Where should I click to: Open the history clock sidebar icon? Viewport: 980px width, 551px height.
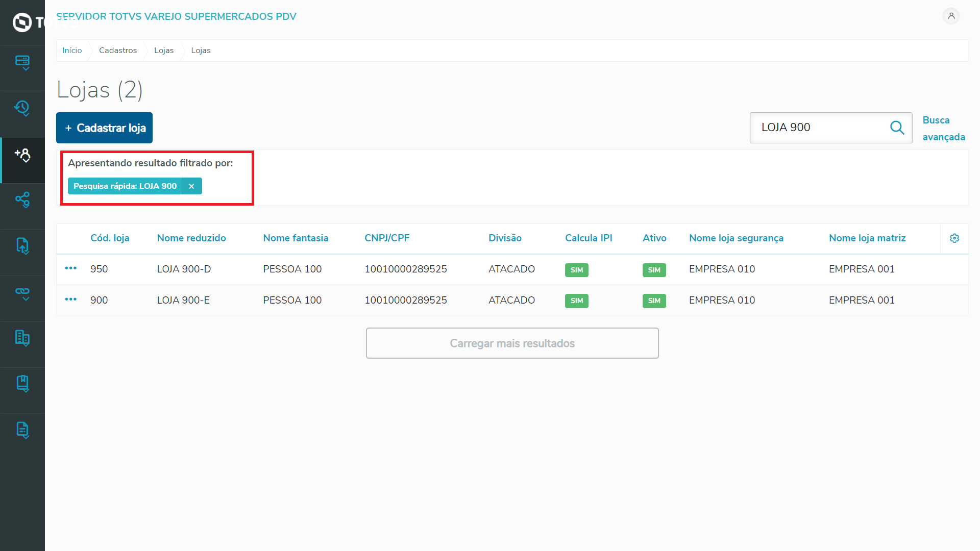(x=22, y=108)
